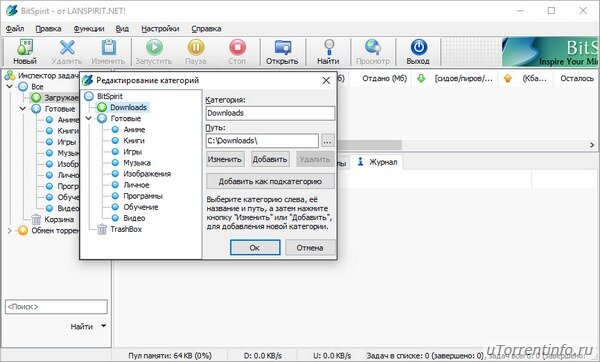Select BitSpirit root node in dialog tree
The width and height of the screenshot is (600, 362).
coord(109,96)
